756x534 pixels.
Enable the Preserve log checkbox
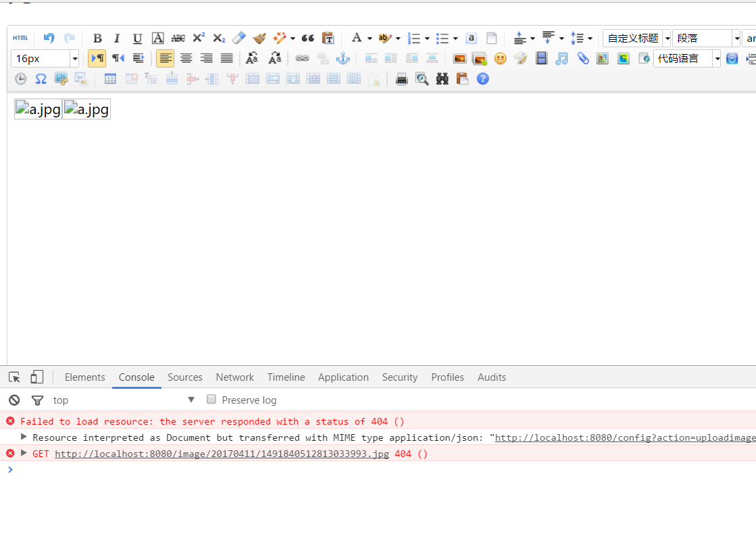point(211,399)
